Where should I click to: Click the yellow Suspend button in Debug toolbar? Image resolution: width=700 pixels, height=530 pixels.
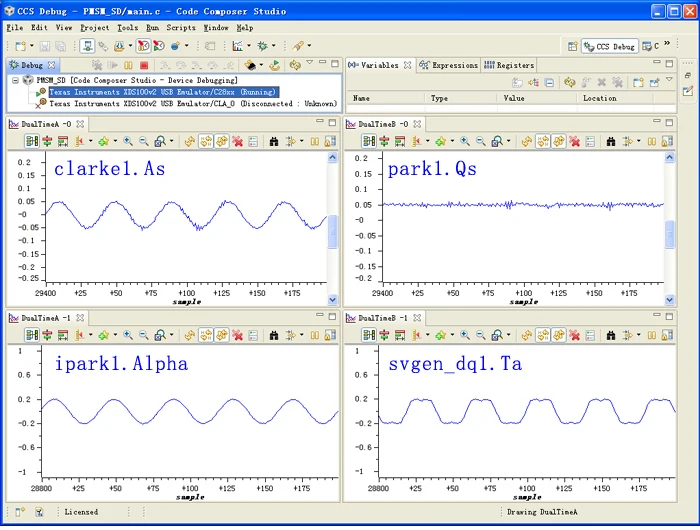(128, 66)
